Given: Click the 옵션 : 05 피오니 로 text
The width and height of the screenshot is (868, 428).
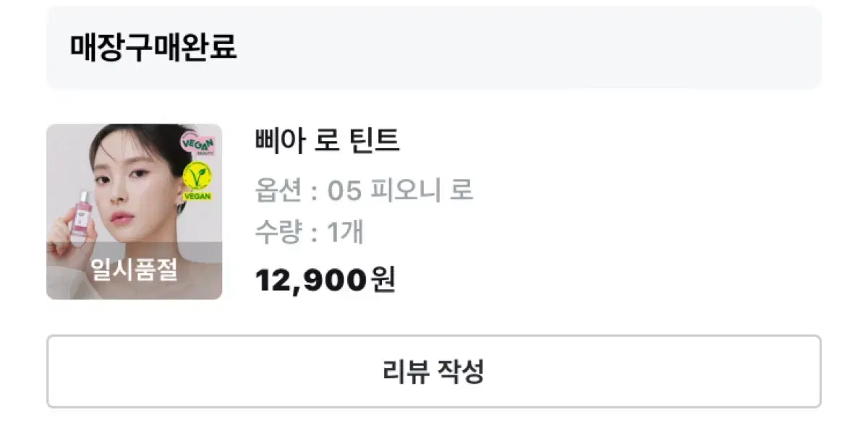Looking at the screenshot, I should tap(365, 191).
